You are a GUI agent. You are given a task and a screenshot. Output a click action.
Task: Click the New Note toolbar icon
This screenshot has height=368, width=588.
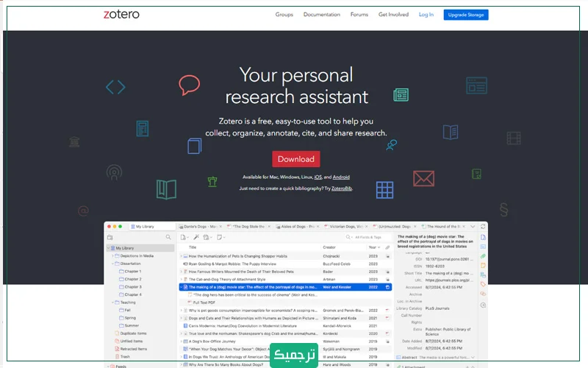(220, 237)
